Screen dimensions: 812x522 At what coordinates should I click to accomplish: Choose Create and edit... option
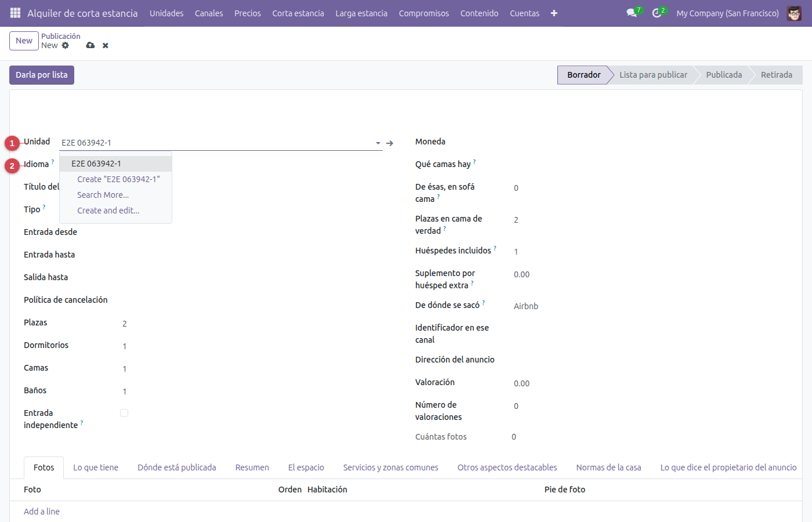click(x=116, y=211)
